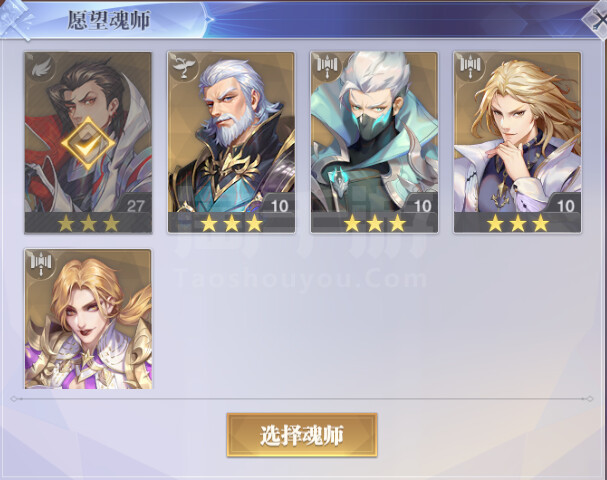Screen dimensions: 607x480
Task: Click the bird class icon on the bearded elder card
Action: pos(184,66)
